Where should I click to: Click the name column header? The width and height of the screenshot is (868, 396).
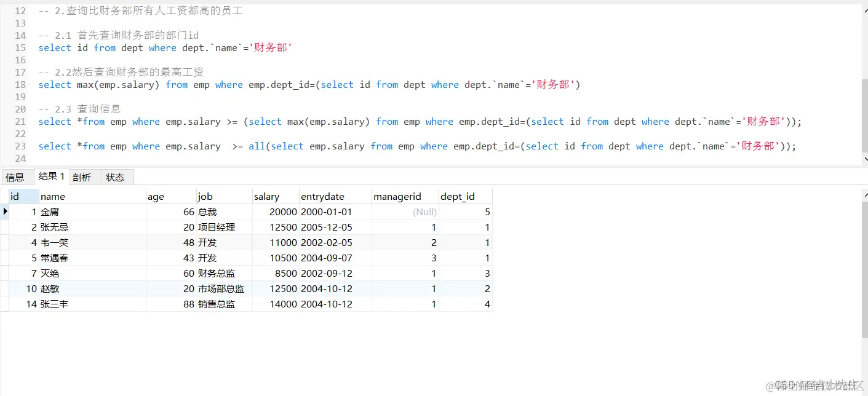[92, 196]
